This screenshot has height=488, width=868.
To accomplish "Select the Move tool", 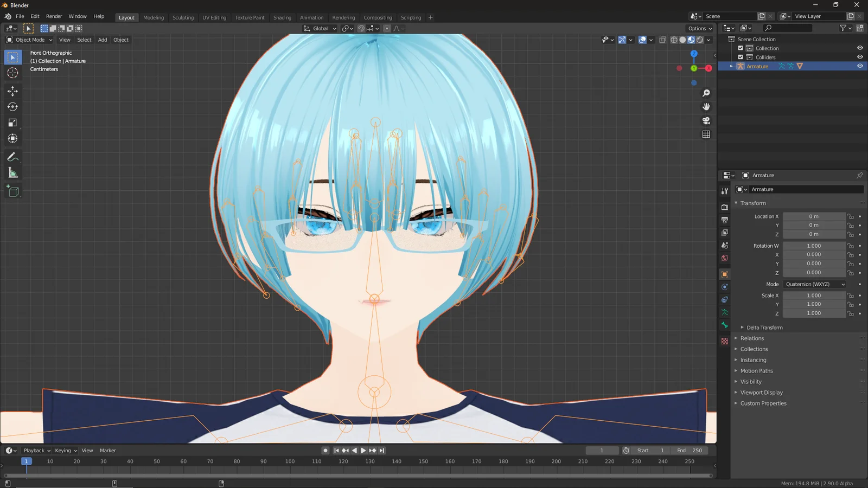I will [12, 91].
